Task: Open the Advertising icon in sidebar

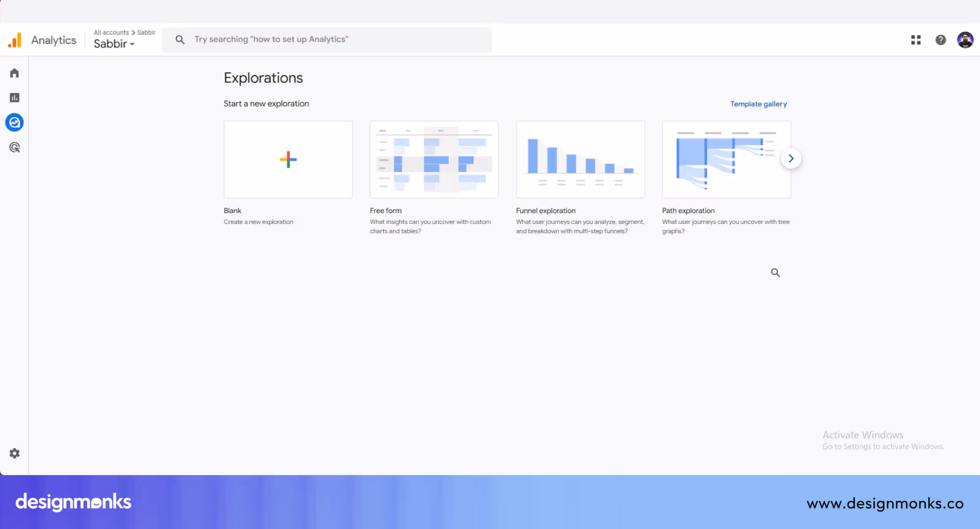Action: click(14, 147)
